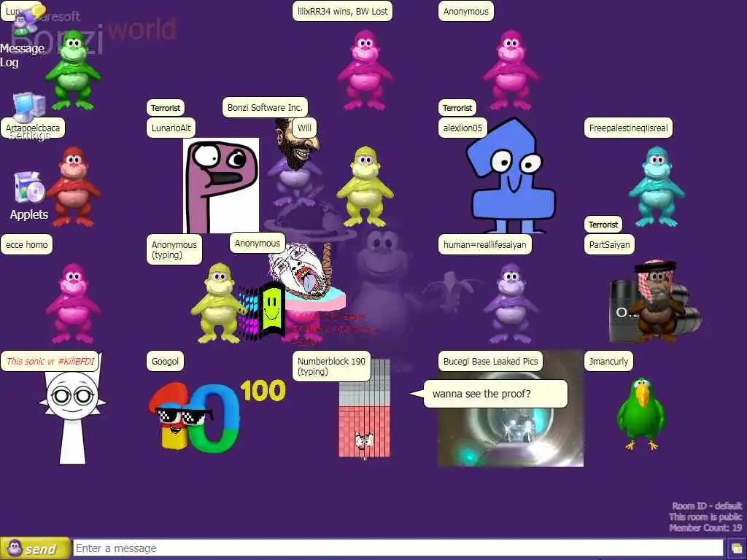Click the Artapoelcbaca name tag

[x=33, y=128]
